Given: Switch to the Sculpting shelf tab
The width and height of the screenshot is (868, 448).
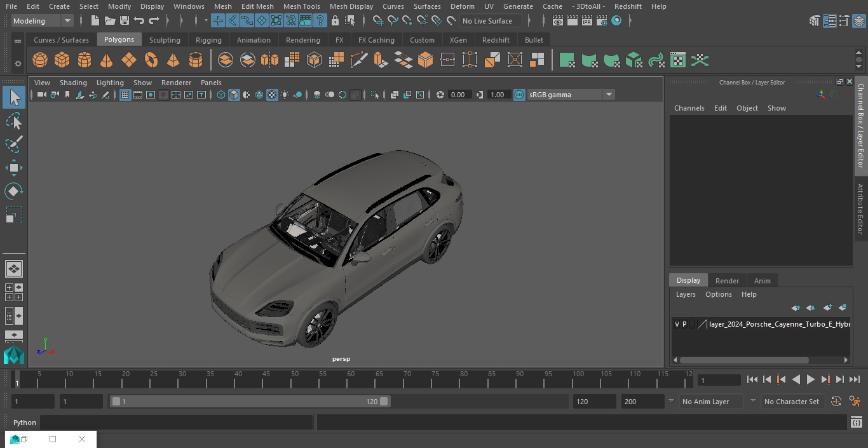Looking at the screenshot, I should coord(165,40).
